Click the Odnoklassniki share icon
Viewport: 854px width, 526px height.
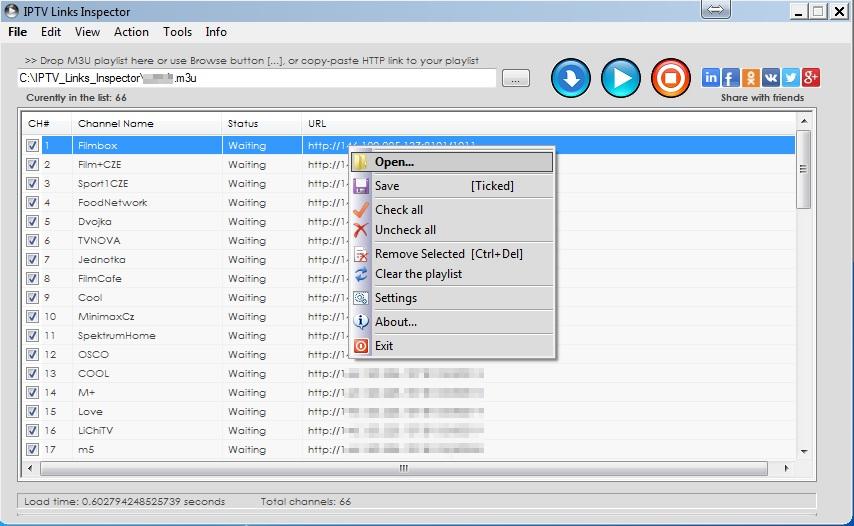(750, 78)
